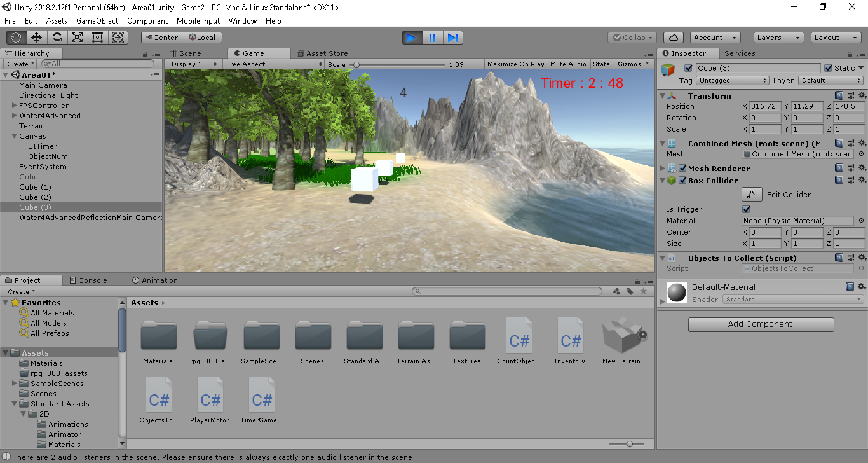
Task: Click the Collab button
Action: click(632, 38)
